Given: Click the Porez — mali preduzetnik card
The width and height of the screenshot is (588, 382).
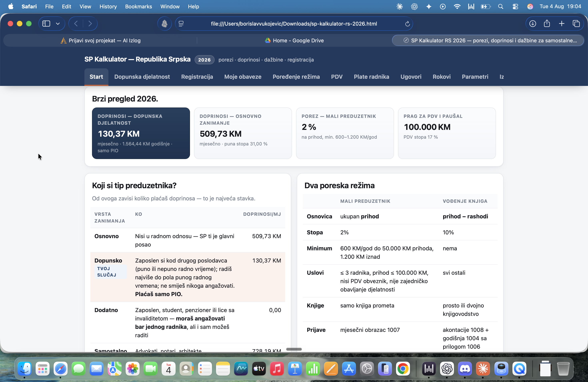Looking at the screenshot, I should [345, 133].
